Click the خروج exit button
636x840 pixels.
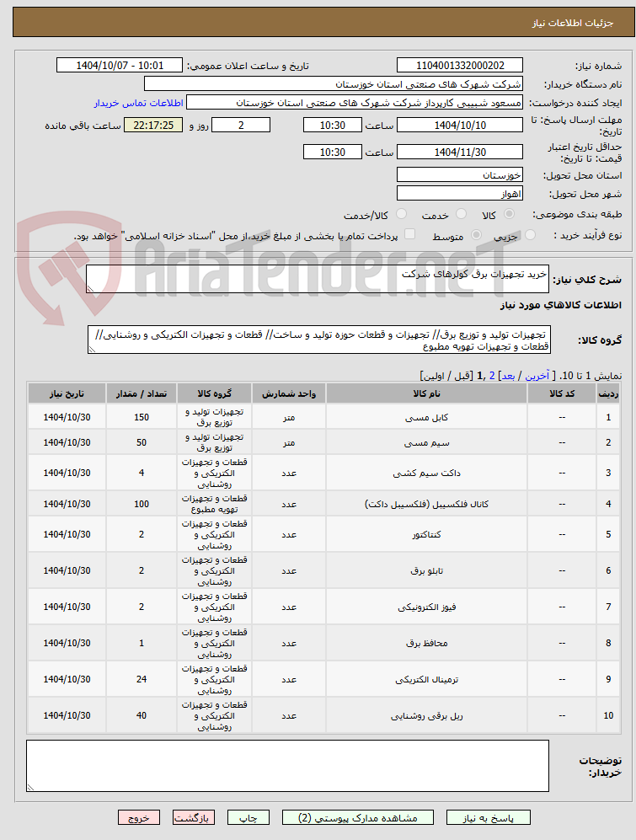[x=139, y=817]
